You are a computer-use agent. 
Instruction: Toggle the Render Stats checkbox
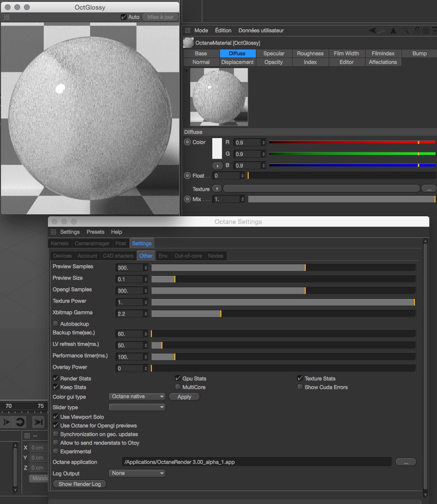click(56, 378)
